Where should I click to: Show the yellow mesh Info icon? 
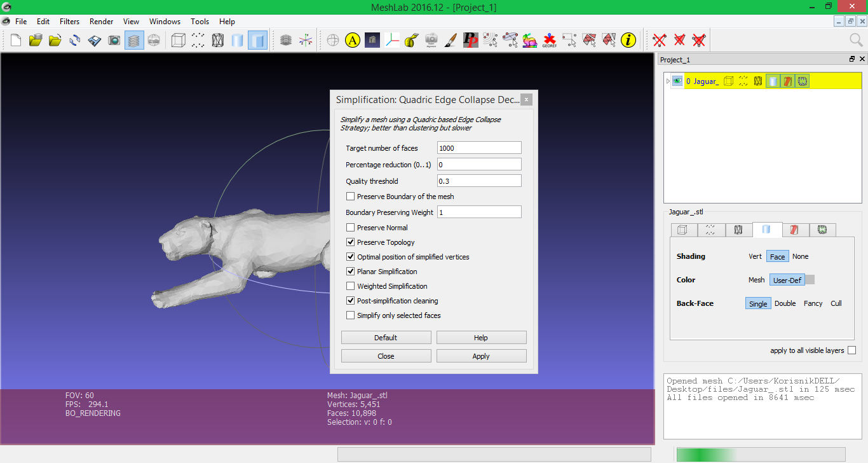click(628, 41)
